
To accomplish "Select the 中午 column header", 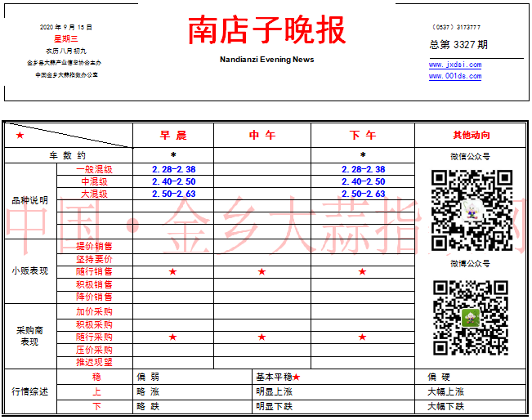I will point(262,136).
